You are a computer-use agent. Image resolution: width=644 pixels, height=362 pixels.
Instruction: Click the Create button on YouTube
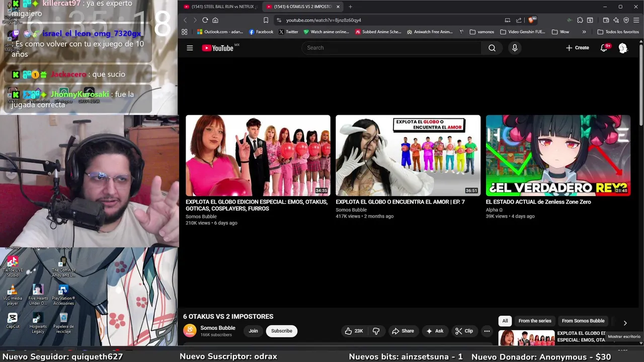577,48
